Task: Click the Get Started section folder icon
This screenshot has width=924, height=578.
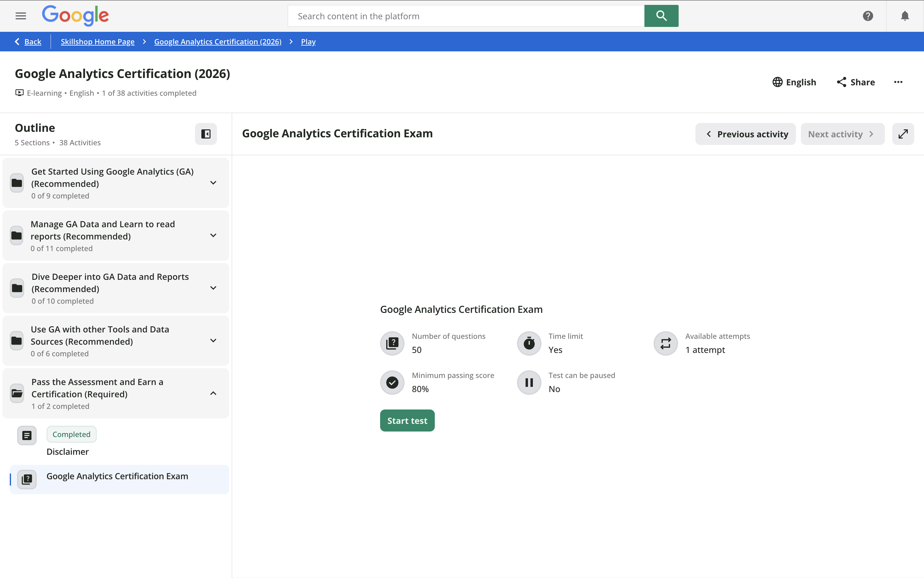Action: pyautogui.click(x=17, y=183)
